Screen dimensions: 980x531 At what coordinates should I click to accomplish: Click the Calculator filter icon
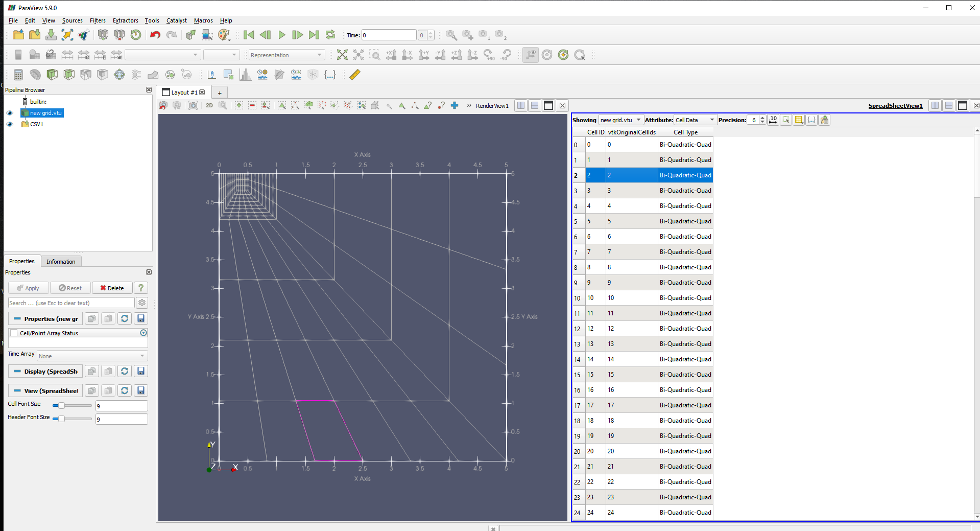(x=18, y=75)
